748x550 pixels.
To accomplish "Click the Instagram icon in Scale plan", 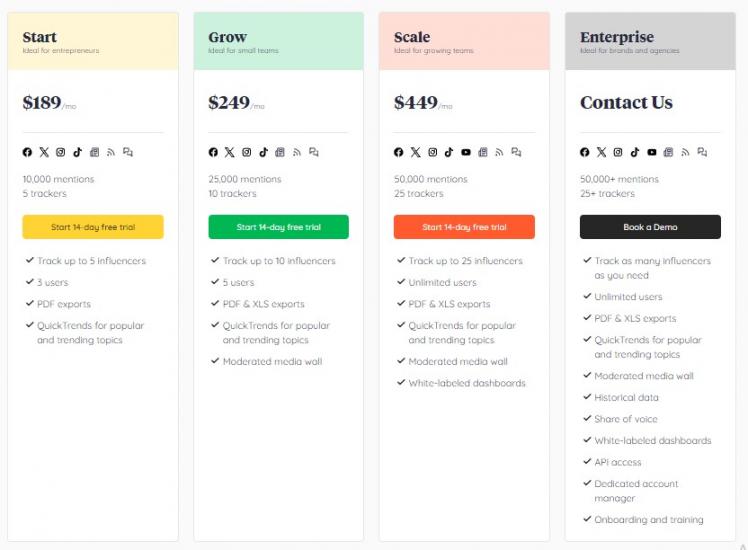I will pyautogui.click(x=433, y=152).
